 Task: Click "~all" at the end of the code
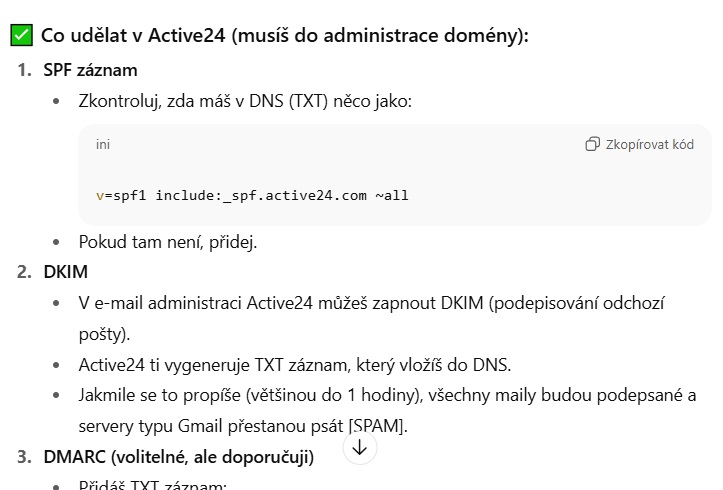(392, 195)
